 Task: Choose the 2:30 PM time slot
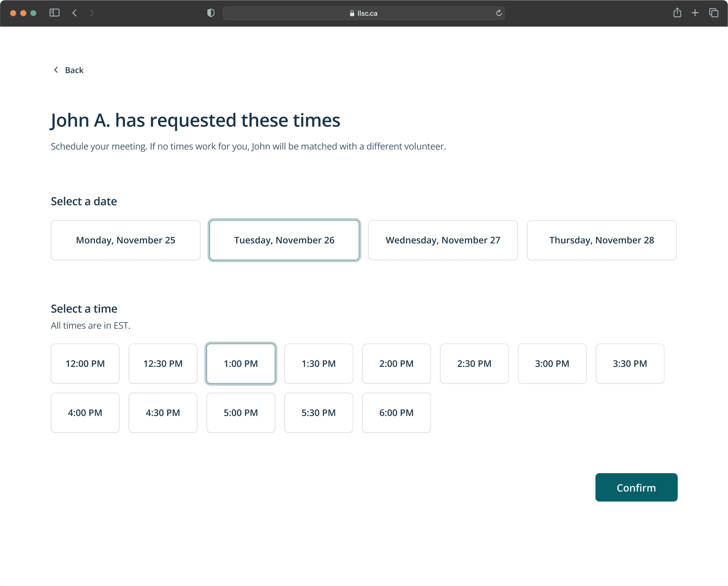pyautogui.click(x=474, y=364)
